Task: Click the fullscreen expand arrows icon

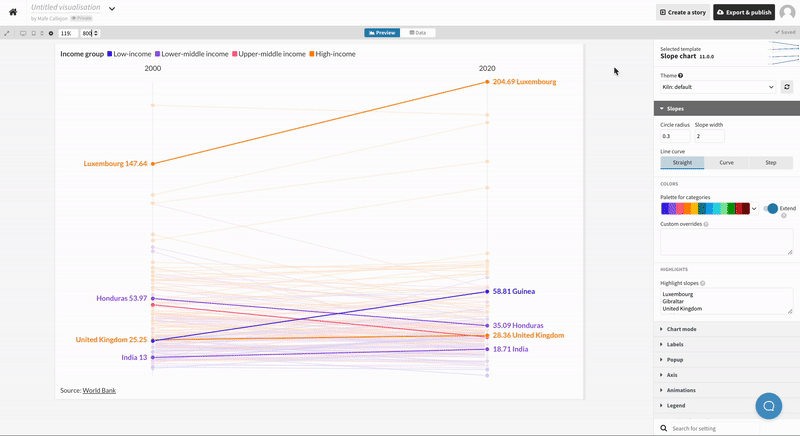Action: [8, 33]
